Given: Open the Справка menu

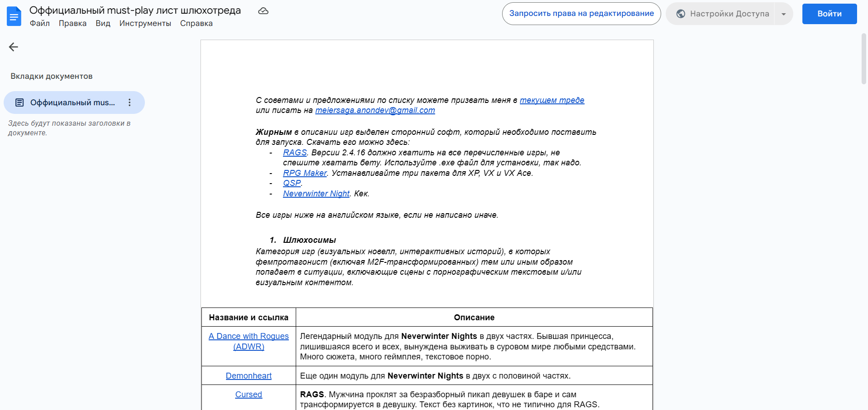Looking at the screenshot, I should (196, 23).
